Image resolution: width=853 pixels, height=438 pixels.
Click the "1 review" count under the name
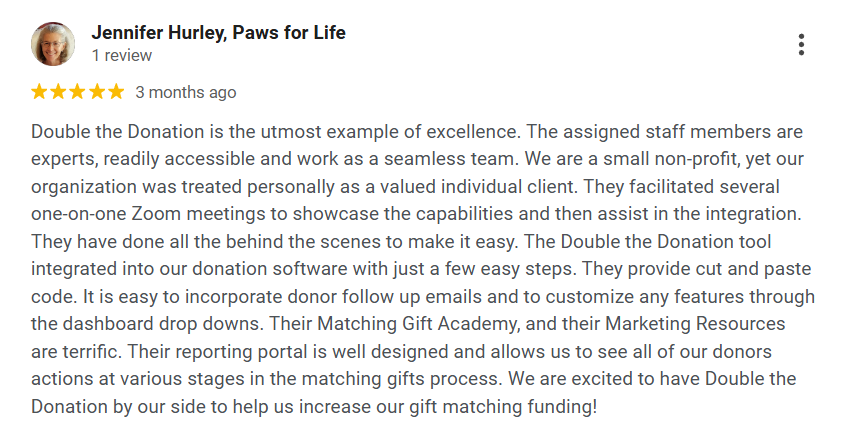[x=122, y=56]
